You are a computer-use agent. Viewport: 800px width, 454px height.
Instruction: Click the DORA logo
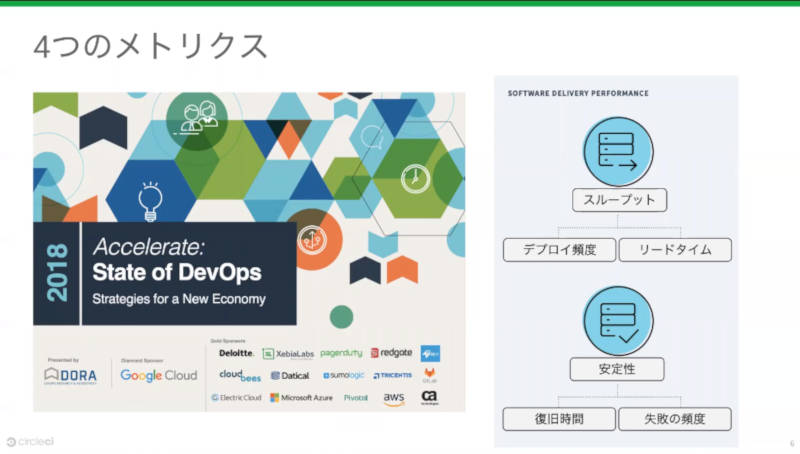pos(70,375)
